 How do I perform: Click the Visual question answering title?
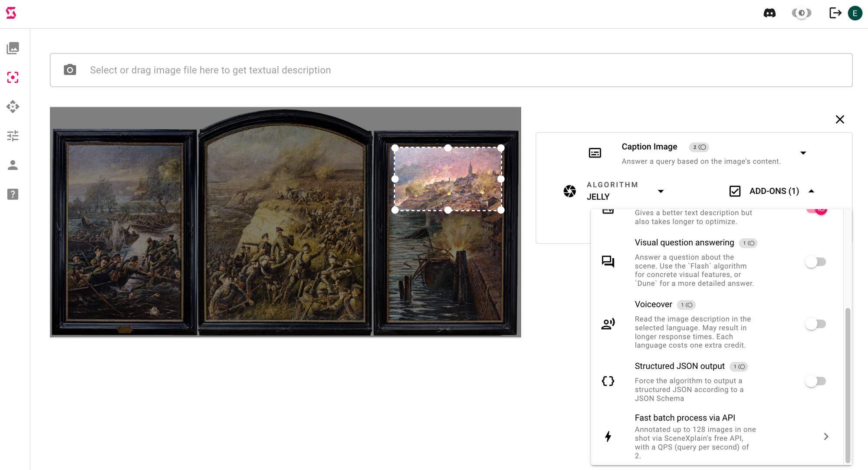point(684,243)
